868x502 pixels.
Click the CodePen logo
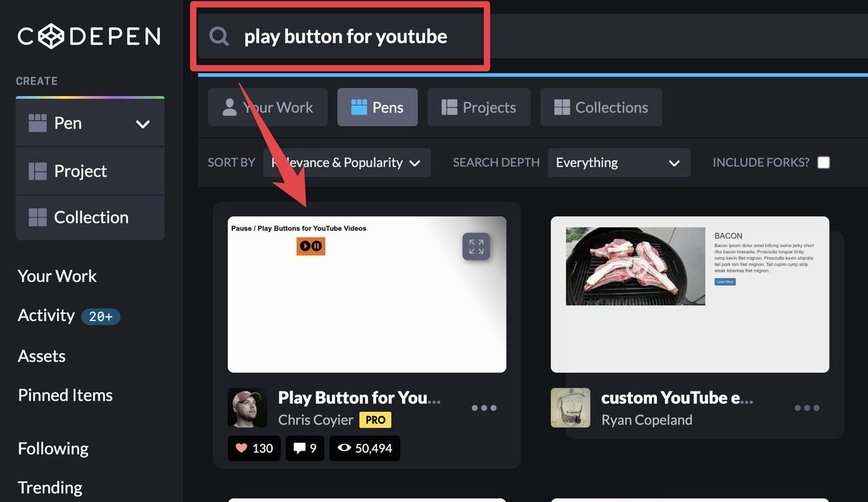(x=89, y=36)
